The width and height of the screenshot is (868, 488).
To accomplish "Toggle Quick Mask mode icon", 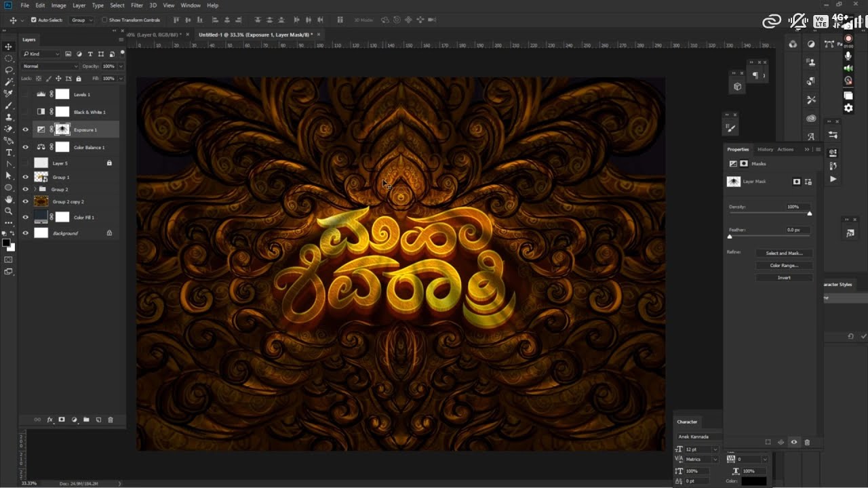I will pyautogui.click(x=9, y=260).
